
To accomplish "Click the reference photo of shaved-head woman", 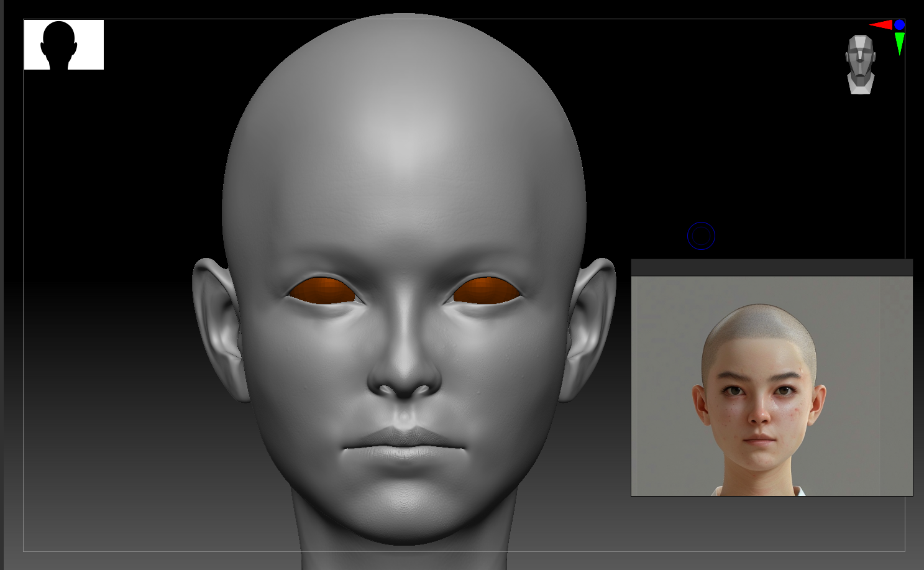I will (x=772, y=386).
